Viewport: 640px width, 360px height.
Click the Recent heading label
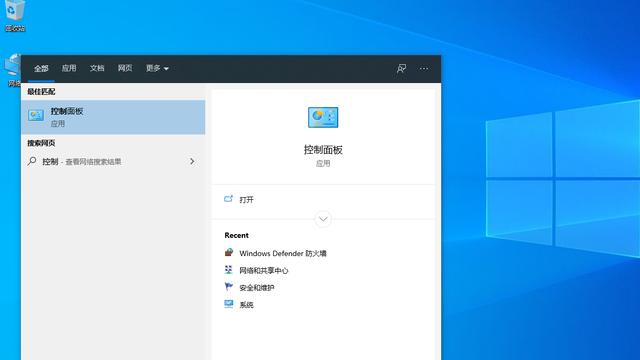pyautogui.click(x=236, y=236)
